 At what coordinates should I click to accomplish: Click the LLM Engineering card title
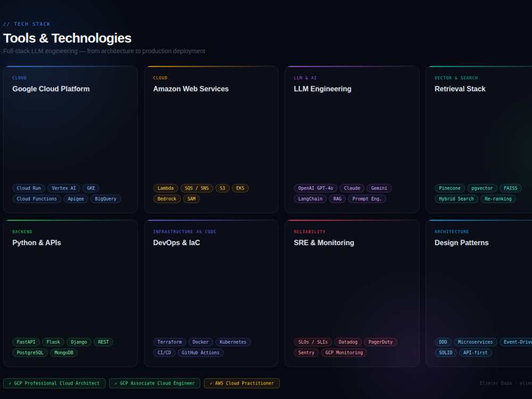point(322,89)
